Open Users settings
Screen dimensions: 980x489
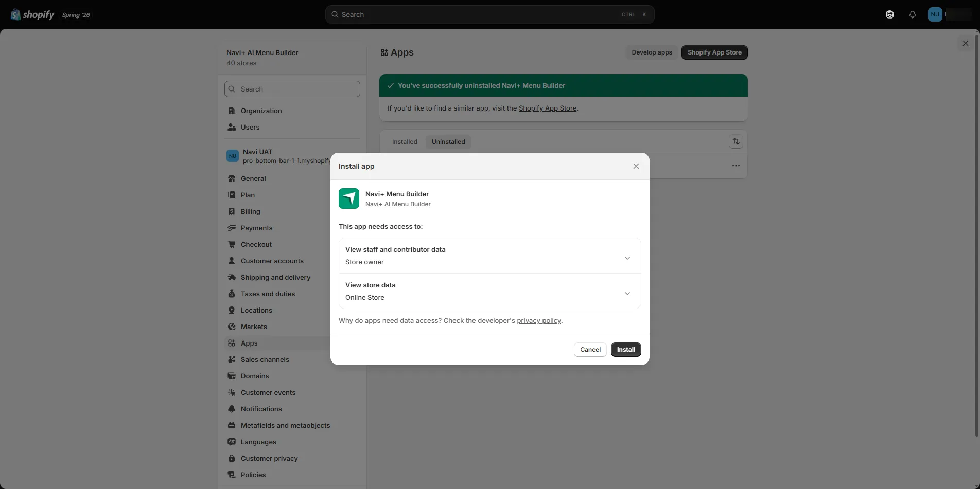(250, 127)
